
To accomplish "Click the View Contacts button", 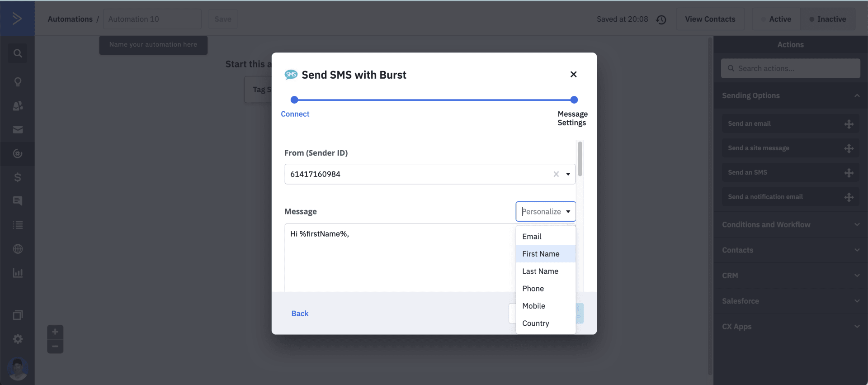I will pos(710,19).
